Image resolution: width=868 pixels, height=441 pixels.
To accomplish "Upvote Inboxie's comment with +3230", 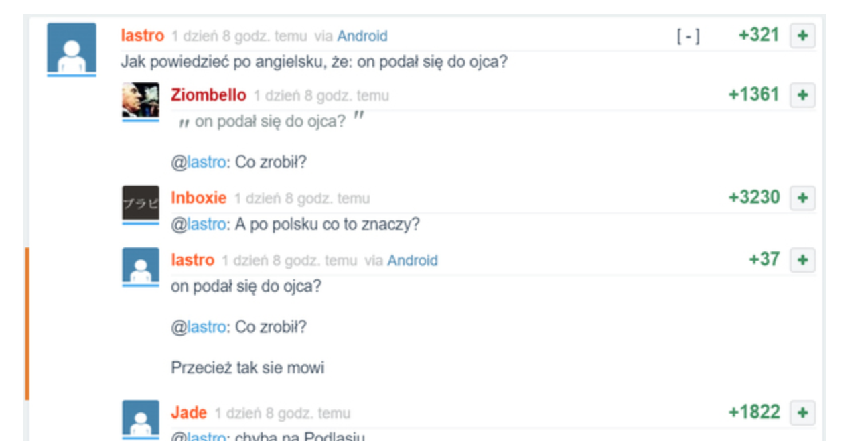I will 802,198.
